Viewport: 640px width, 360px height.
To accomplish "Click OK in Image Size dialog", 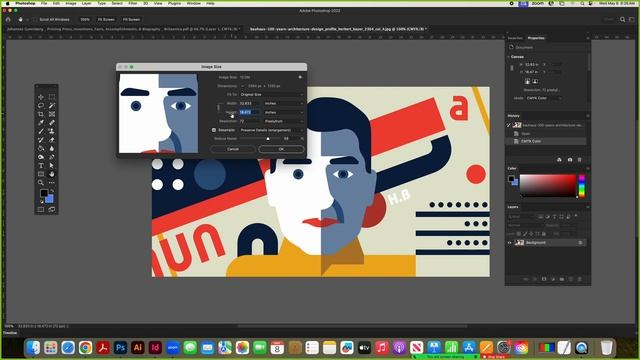I will click(281, 149).
